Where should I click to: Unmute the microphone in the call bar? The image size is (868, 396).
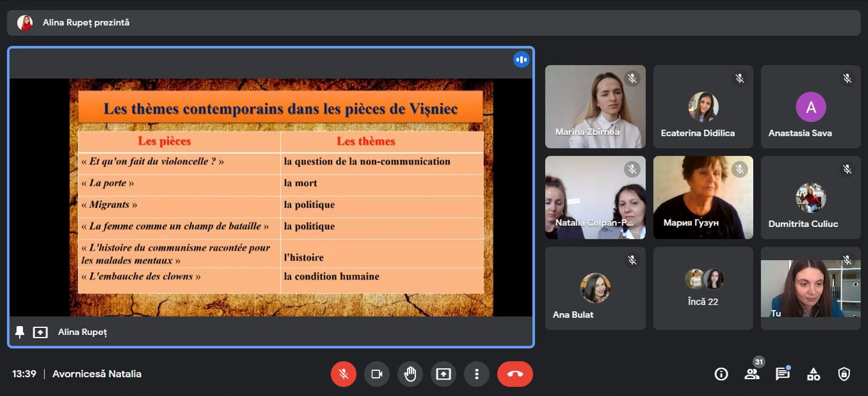coord(343,374)
